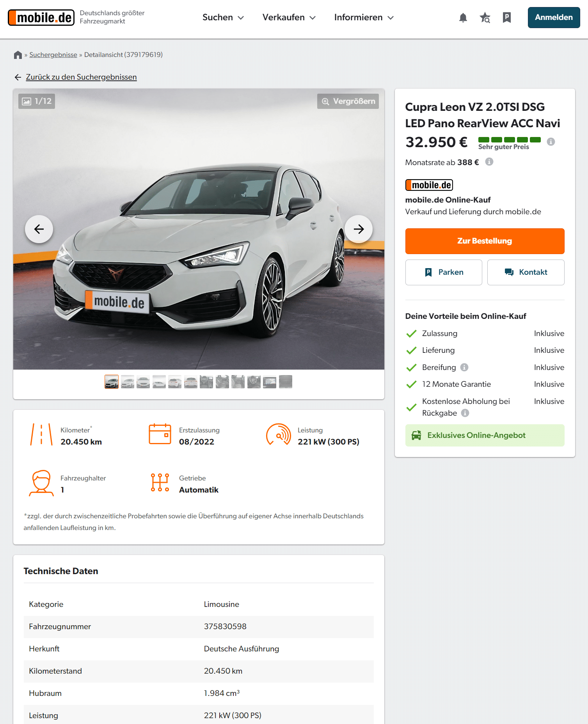Select the last thumbnail in gallery strip
Image resolution: width=588 pixels, height=724 pixels.
pos(286,382)
